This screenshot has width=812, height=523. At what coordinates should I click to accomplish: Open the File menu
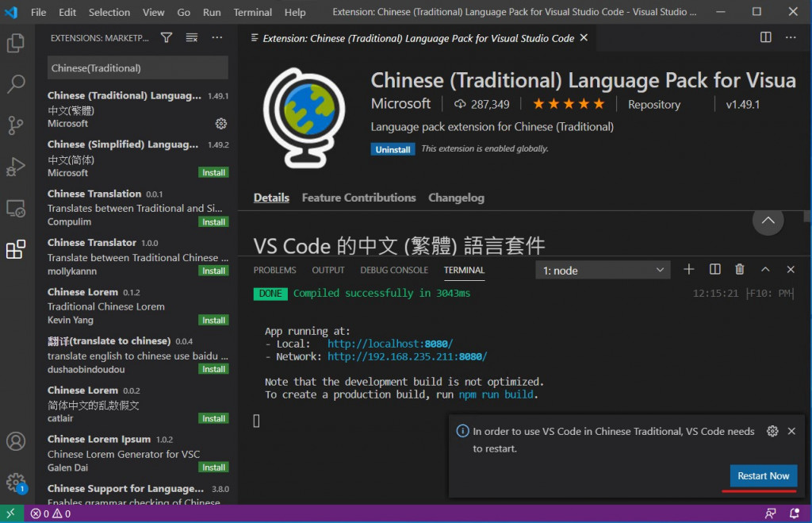pyautogui.click(x=38, y=12)
